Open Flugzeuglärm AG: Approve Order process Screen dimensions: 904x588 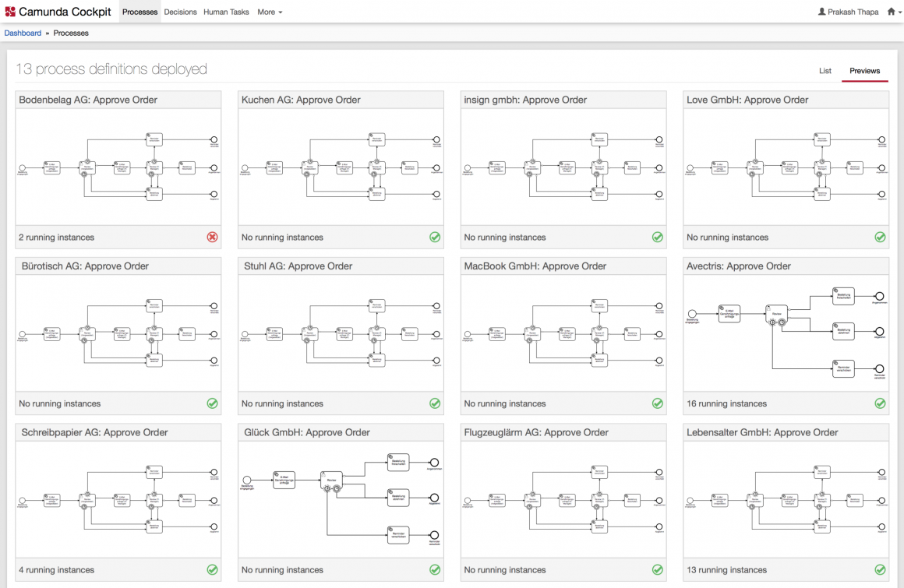click(x=535, y=432)
